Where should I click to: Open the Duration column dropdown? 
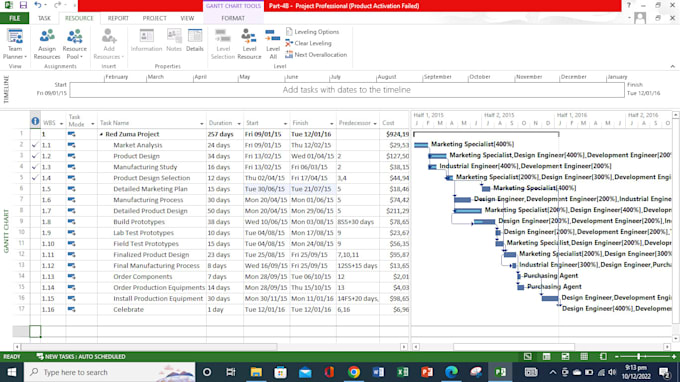pos(239,124)
